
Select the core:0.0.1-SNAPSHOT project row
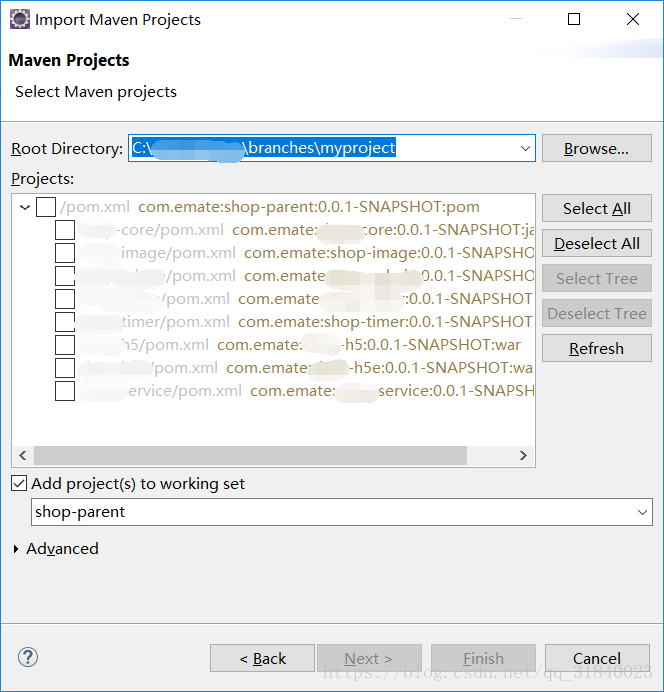pos(306,230)
